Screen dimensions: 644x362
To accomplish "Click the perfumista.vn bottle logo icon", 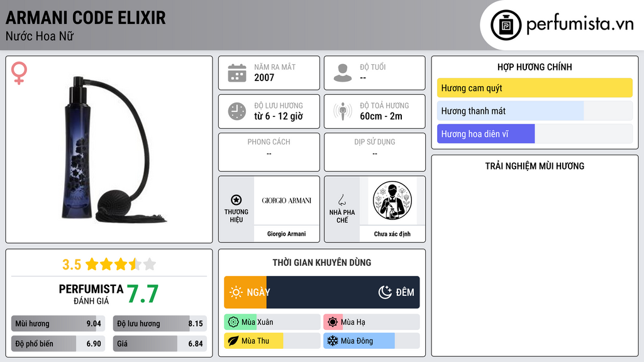I will coord(506,25).
